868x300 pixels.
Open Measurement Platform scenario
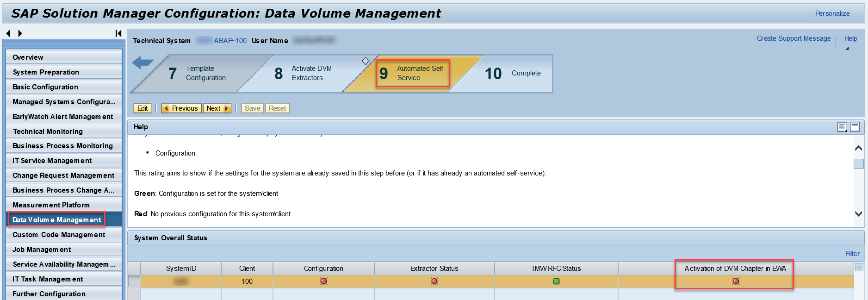(64, 205)
